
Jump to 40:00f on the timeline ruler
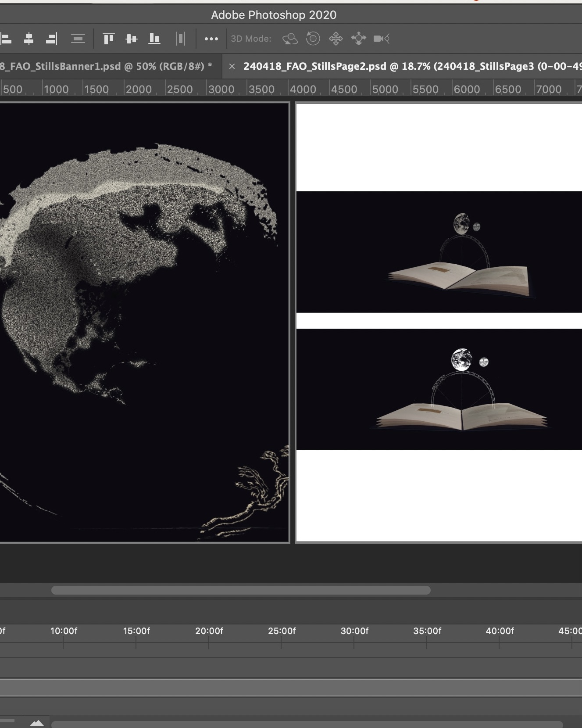click(500, 631)
